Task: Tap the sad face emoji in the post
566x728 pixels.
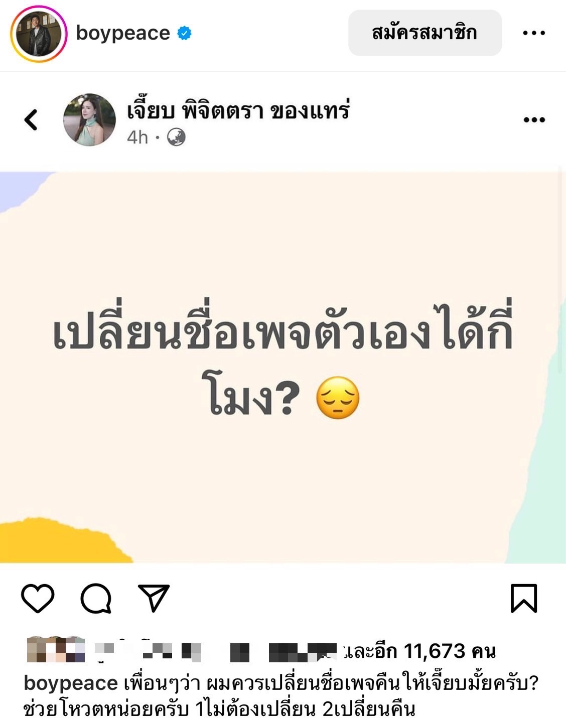Action: pos(338,398)
